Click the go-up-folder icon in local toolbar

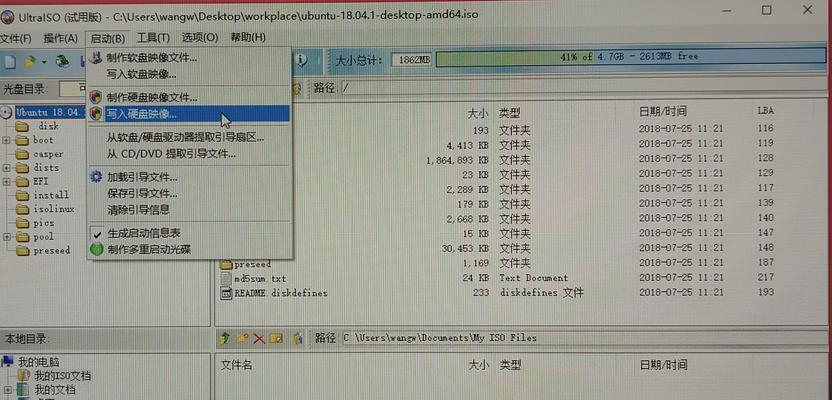(x=225, y=338)
